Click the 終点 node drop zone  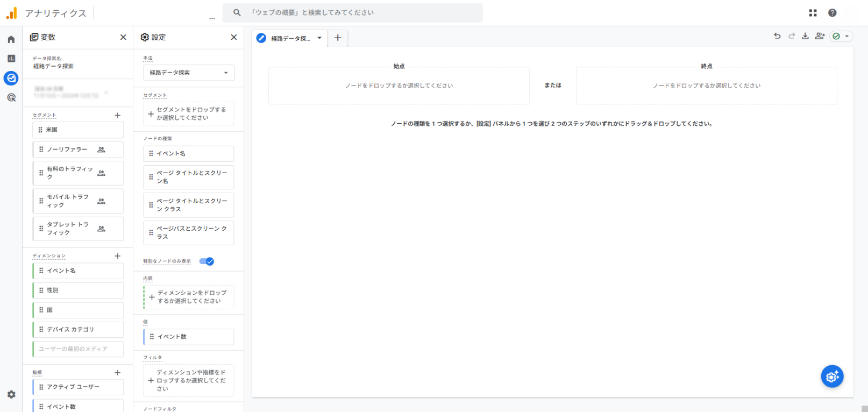(x=707, y=86)
